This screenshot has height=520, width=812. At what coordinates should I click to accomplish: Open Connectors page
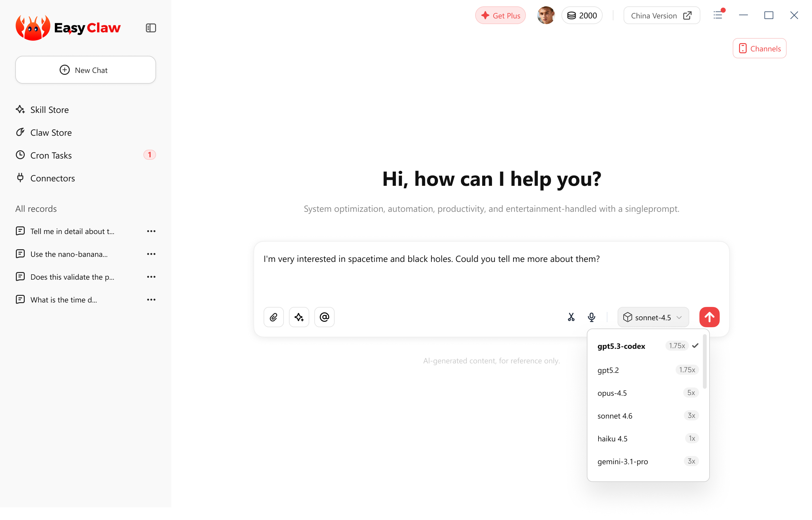[45, 178]
